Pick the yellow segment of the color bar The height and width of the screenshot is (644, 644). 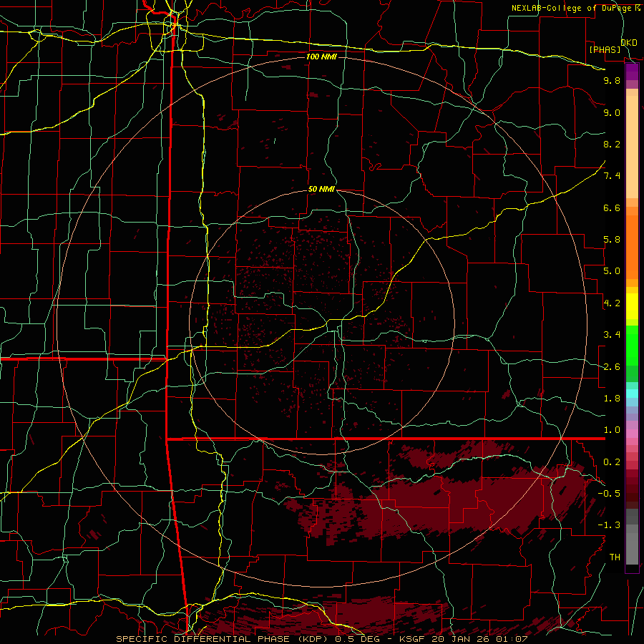632,306
